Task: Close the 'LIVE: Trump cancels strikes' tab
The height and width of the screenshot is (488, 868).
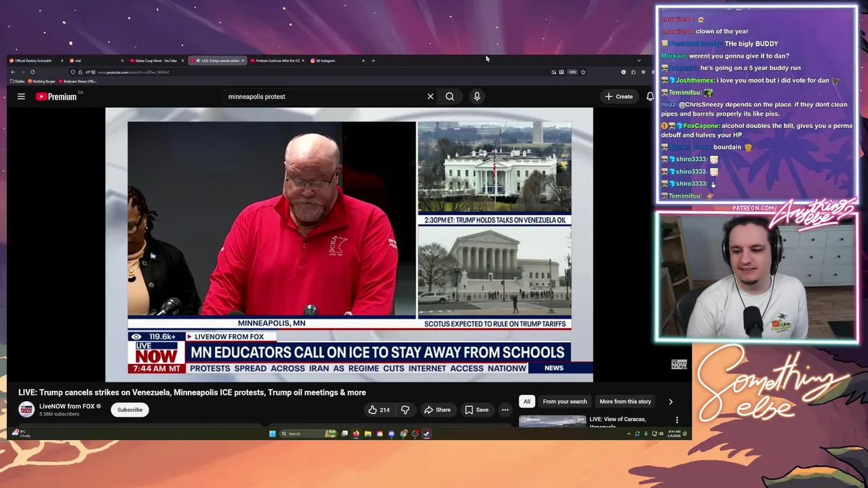Action: click(243, 60)
